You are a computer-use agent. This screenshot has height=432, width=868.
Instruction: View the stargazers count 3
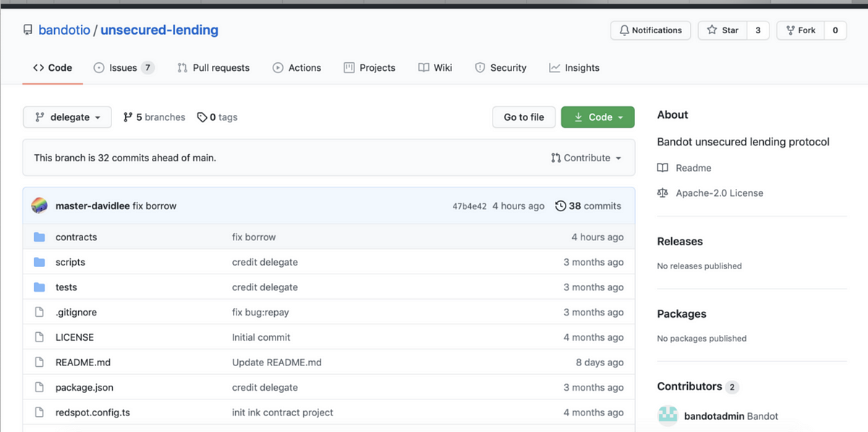pos(757,30)
